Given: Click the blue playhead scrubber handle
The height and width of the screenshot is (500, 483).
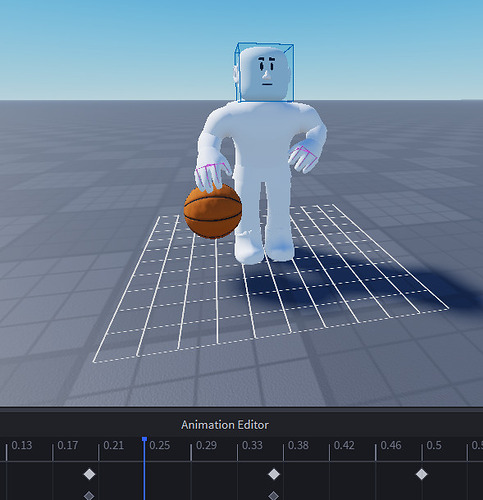Looking at the screenshot, I should (x=144, y=439).
